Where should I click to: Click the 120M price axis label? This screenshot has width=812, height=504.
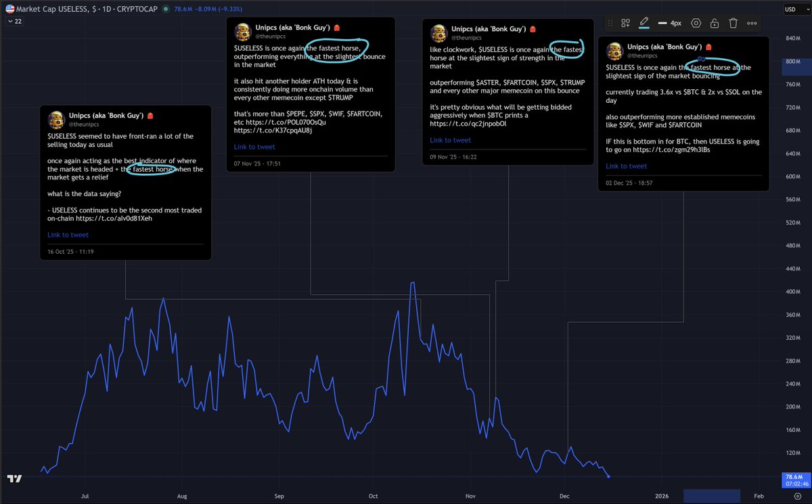(792, 453)
